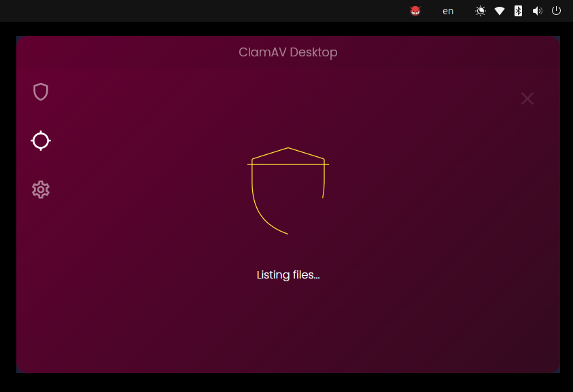Viewport: 573px width, 392px height.
Task: Click the animated yellow shield progress graphic
Action: pyautogui.click(x=288, y=191)
